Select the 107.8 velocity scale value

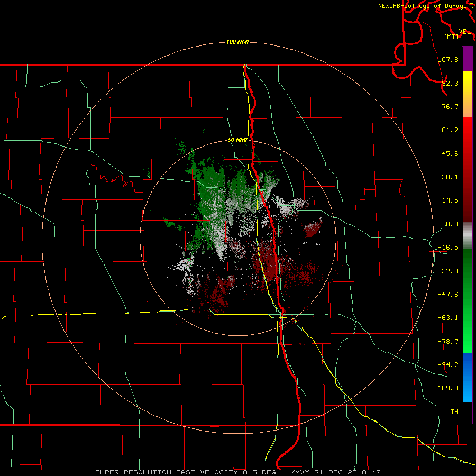448,59
